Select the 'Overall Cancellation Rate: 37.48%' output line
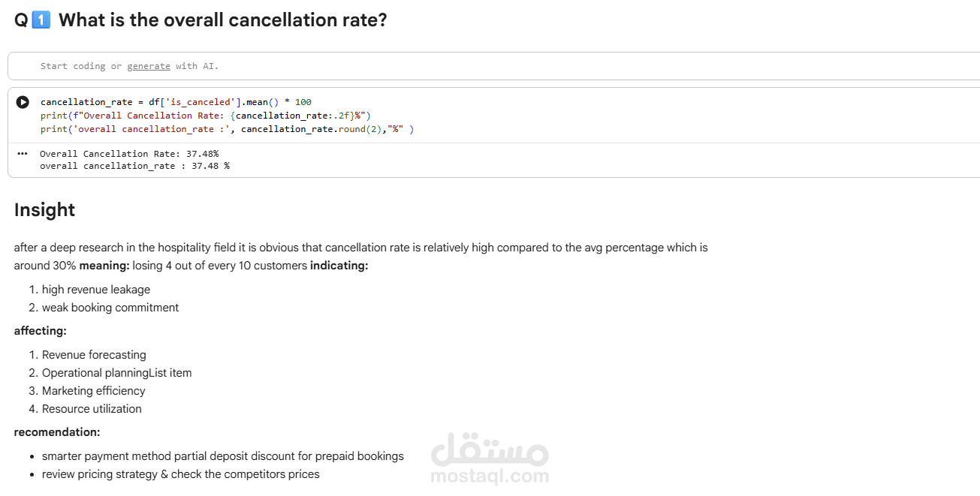Image resolution: width=980 pixels, height=496 pixels. pos(129,154)
